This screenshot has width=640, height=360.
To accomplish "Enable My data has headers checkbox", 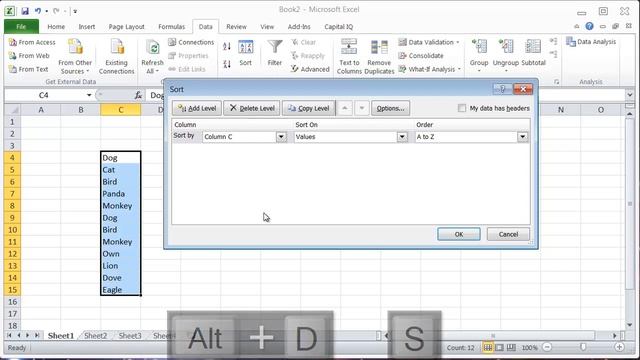I will tap(462, 108).
